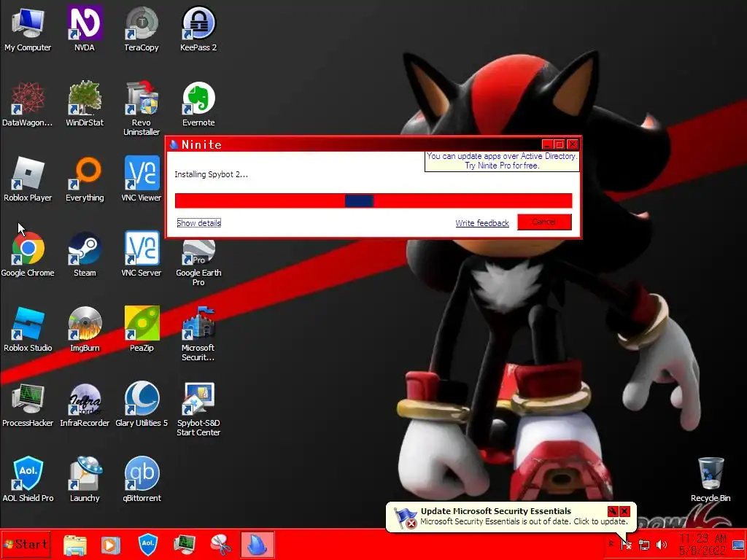Screen dimensions: 747x560
Task: Open the ProcessHacker monitor taskbar icon
Action: point(185,544)
